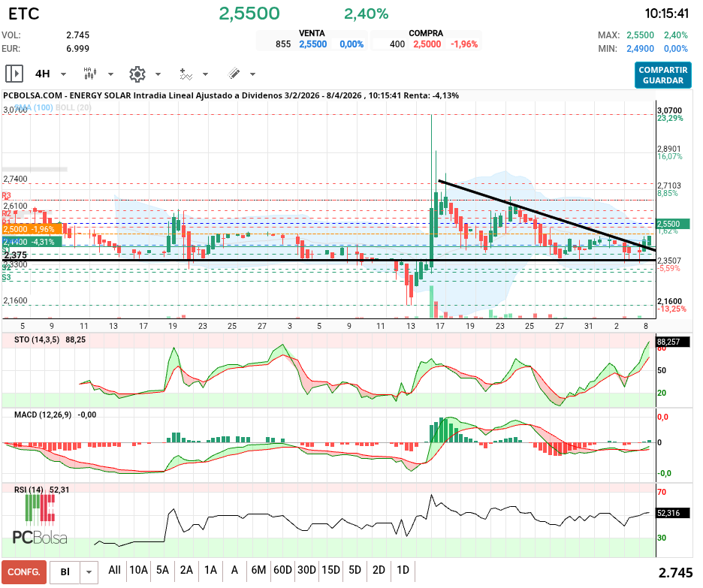Click the 2,375 horizontal line label
This screenshot has width=703, height=588.
(x=15, y=255)
